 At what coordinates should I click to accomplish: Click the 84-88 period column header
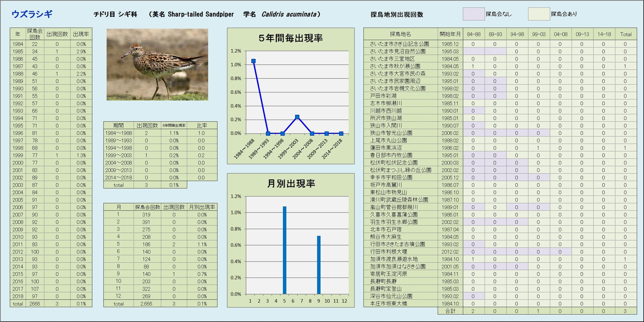[473, 34]
